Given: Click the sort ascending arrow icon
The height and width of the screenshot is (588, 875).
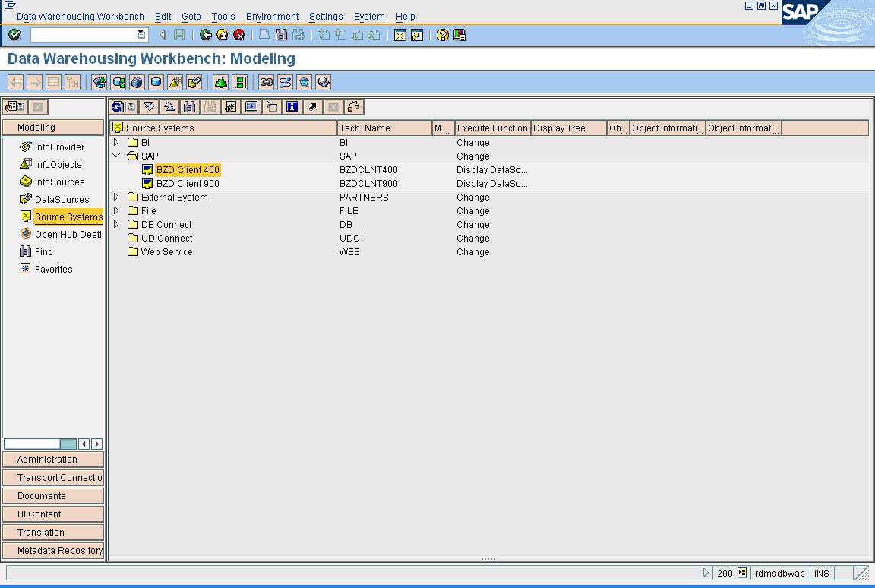Looking at the screenshot, I should click(169, 106).
